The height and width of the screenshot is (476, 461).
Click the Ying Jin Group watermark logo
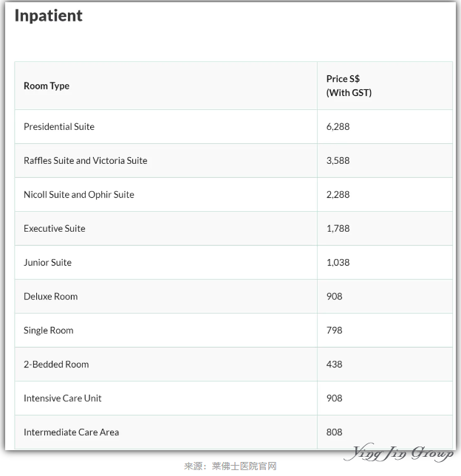(399, 453)
